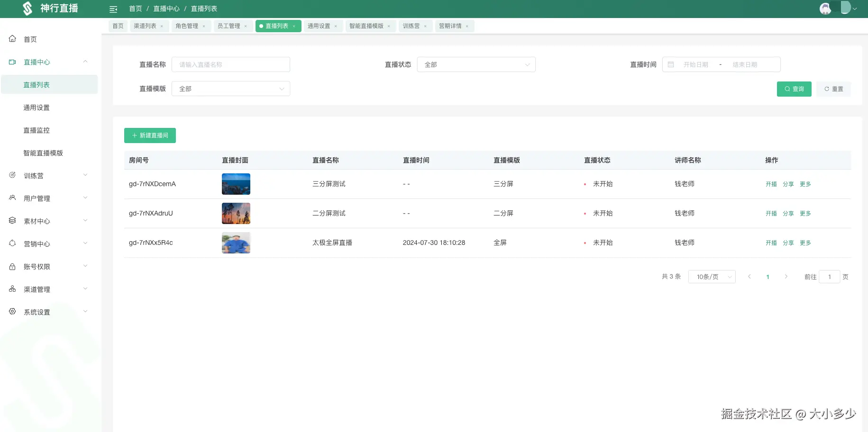Click the 训练营 target icon
The image size is (868, 432).
[12, 175]
